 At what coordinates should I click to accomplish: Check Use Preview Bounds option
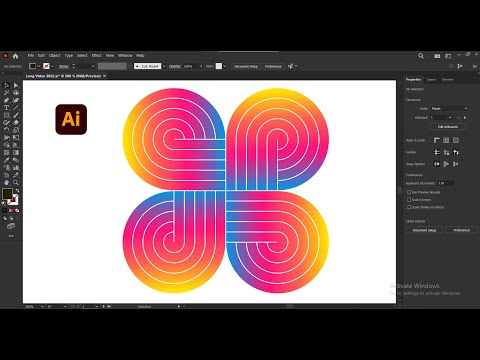409,192
